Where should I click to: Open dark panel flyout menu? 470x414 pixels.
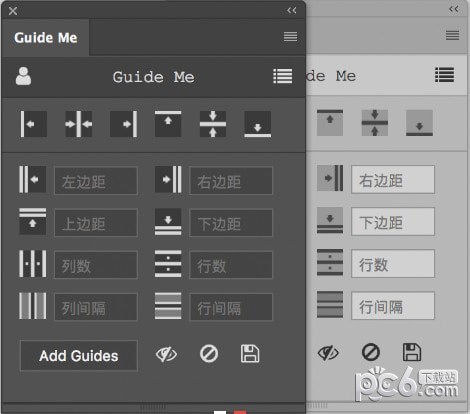tap(290, 36)
